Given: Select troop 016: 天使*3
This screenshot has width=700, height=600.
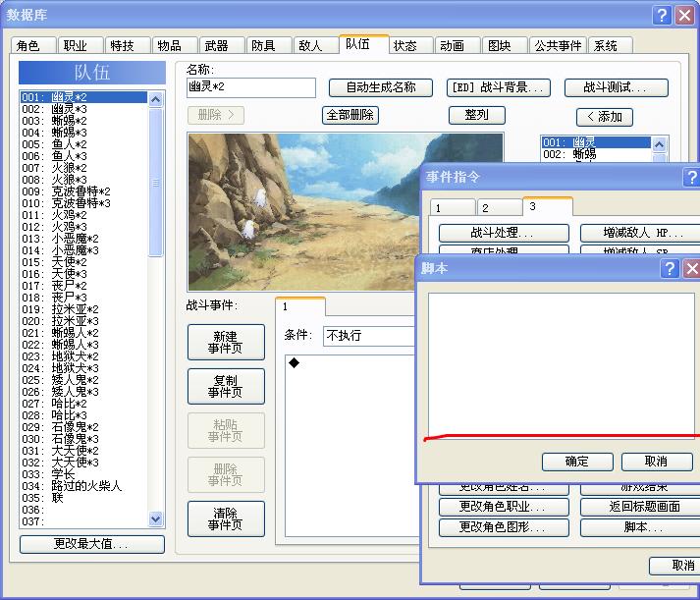Looking at the screenshot, I should point(83,274).
